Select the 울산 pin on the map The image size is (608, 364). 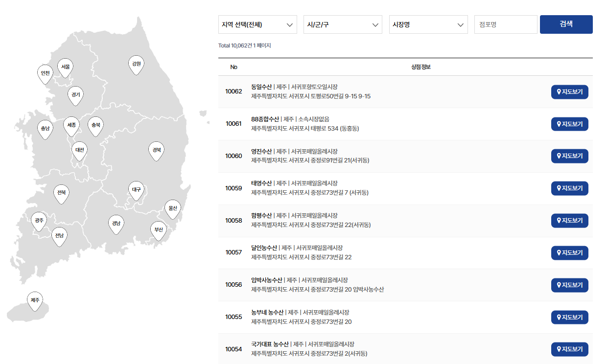click(x=172, y=207)
